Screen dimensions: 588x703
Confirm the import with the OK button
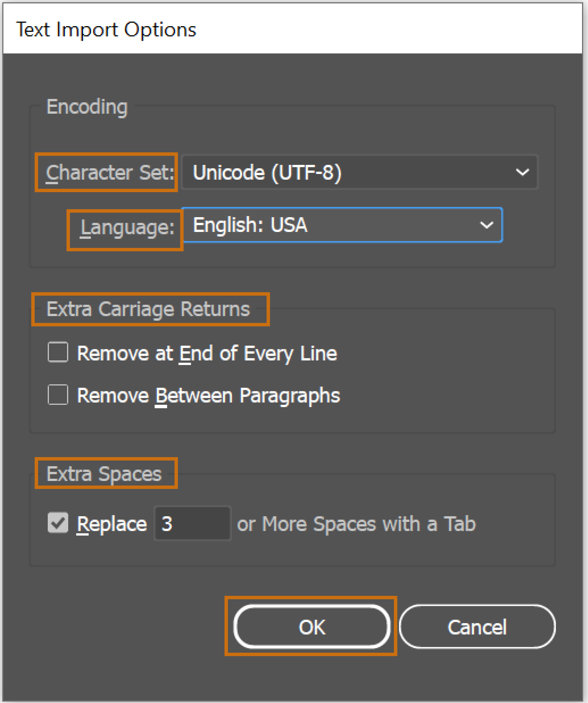pyautogui.click(x=312, y=627)
